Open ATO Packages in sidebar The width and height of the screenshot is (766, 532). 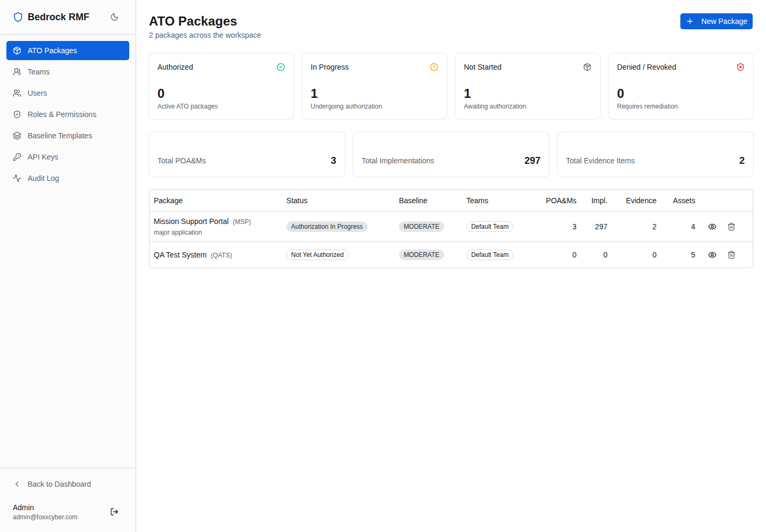point(68,51)
